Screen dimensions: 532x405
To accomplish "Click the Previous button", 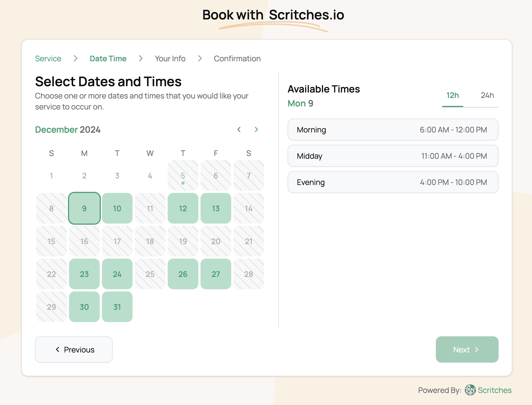I will click(x=74, y=349).
